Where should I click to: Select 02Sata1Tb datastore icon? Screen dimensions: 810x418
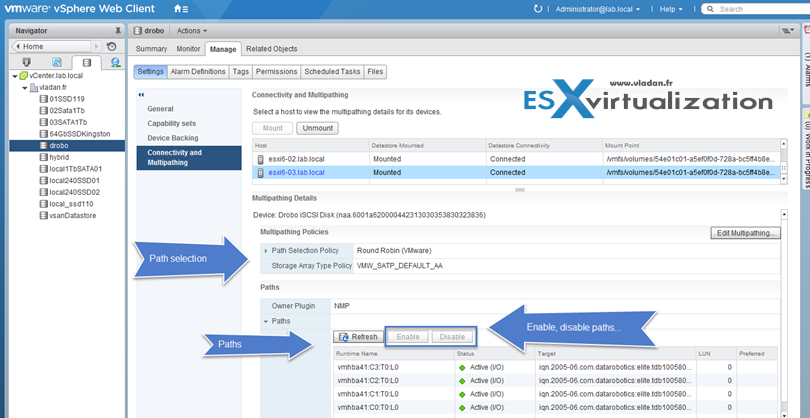point(44,111)
